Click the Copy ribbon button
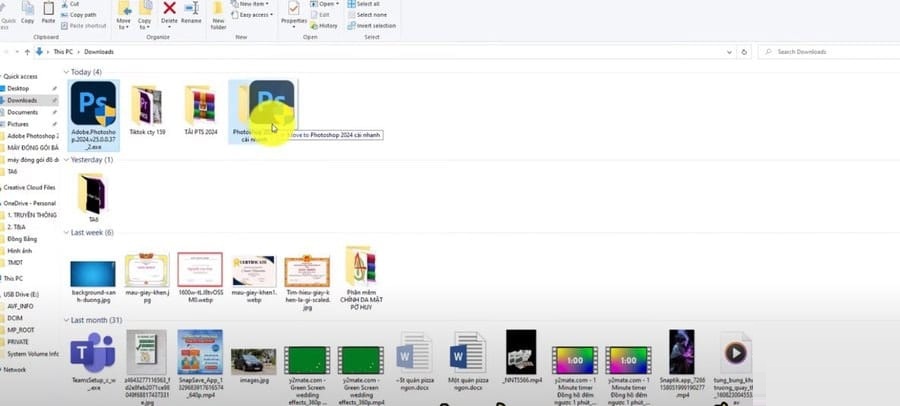900x406 pixels. [27, 13]
